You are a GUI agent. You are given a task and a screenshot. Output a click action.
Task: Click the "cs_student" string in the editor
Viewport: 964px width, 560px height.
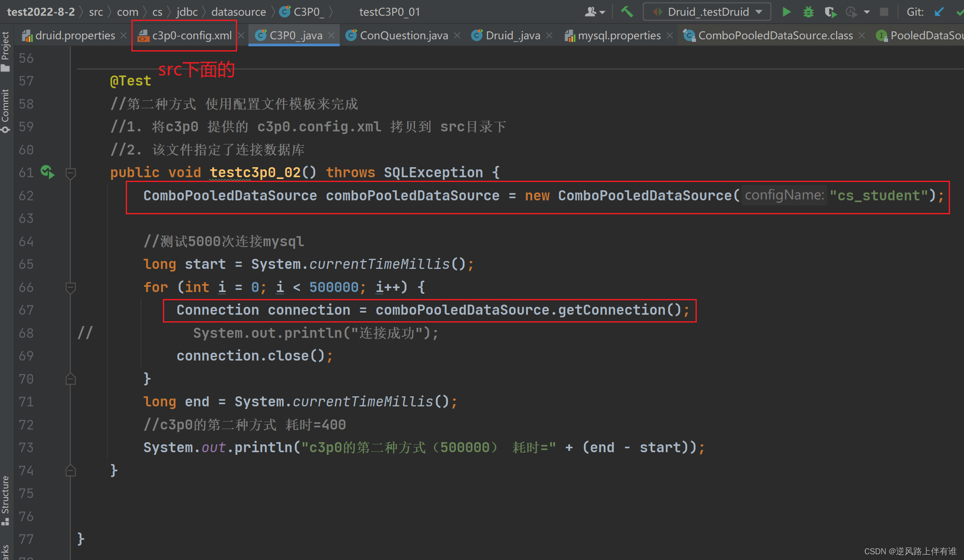[x=878, y=196]
